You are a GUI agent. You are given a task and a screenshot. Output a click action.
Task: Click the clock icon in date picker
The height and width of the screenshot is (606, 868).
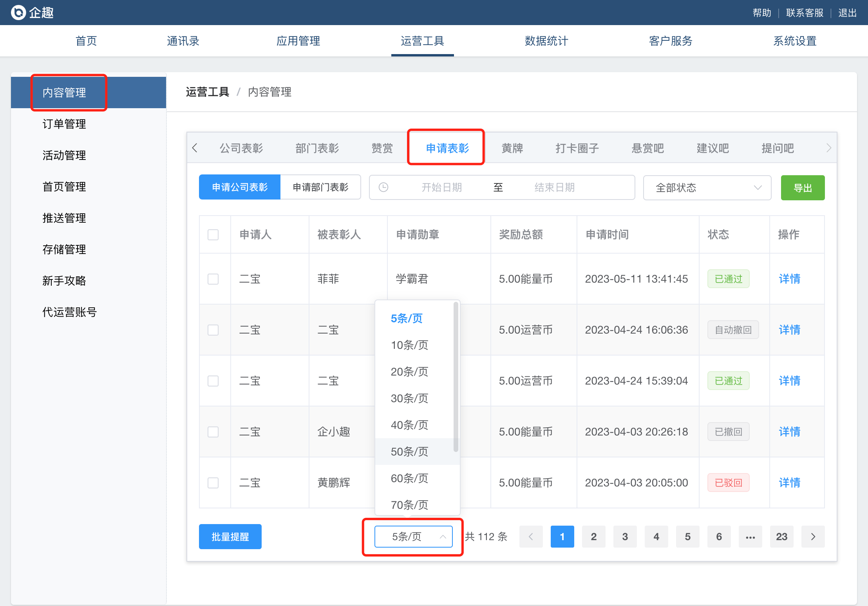click(383, 187)
